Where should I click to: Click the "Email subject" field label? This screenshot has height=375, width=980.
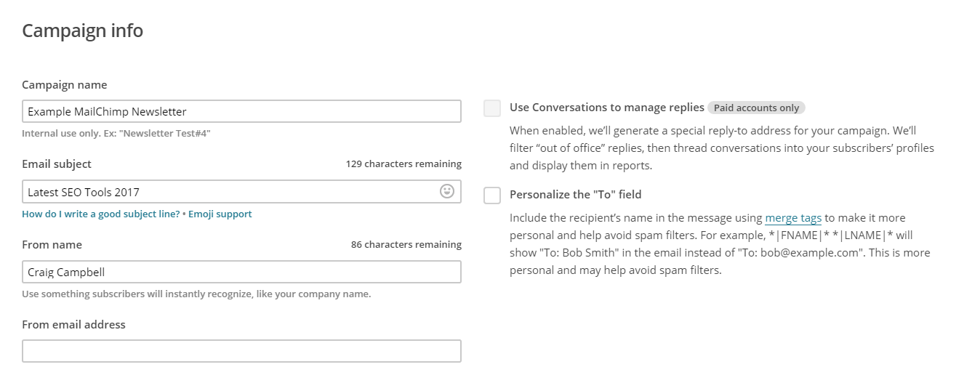(x=57, y=164)
